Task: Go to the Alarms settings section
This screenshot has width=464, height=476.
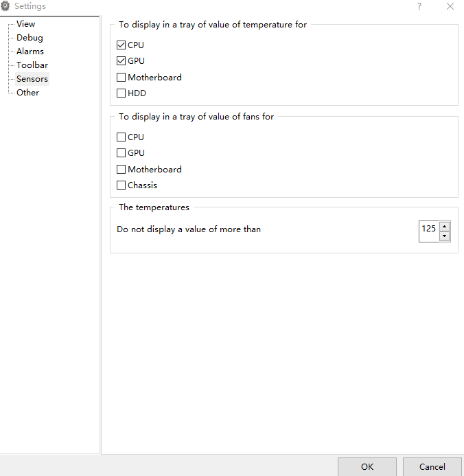Action: point(30,52)
